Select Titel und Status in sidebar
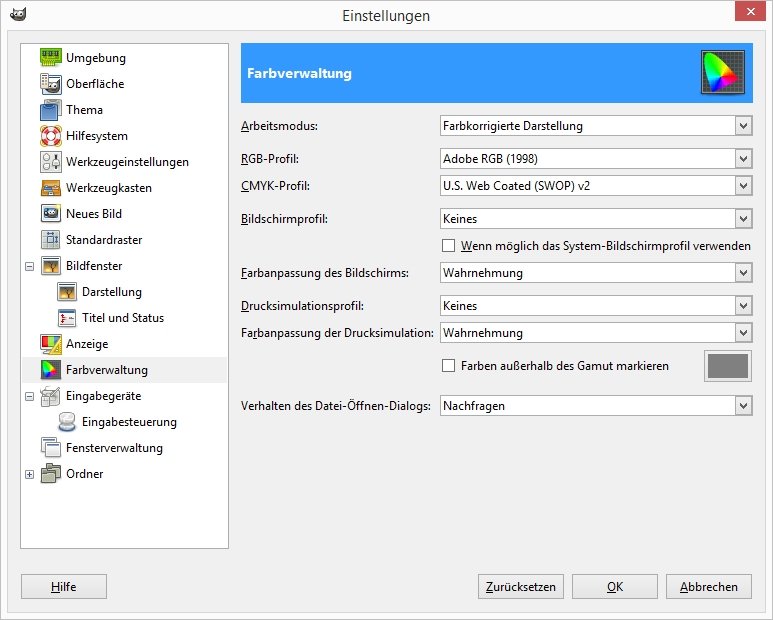 coord(122,318)
